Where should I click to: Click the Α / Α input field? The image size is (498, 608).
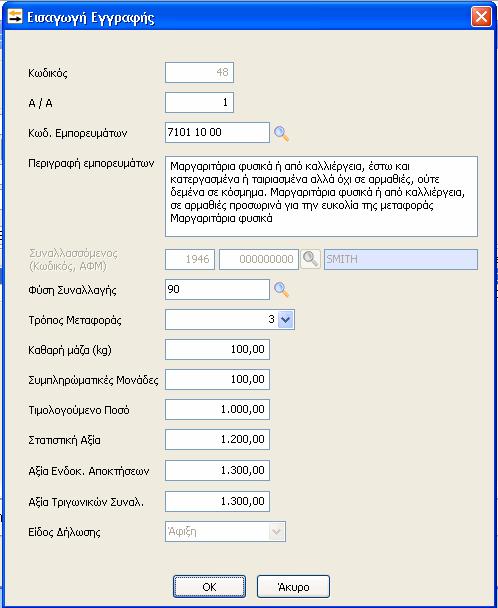(199, 103)
